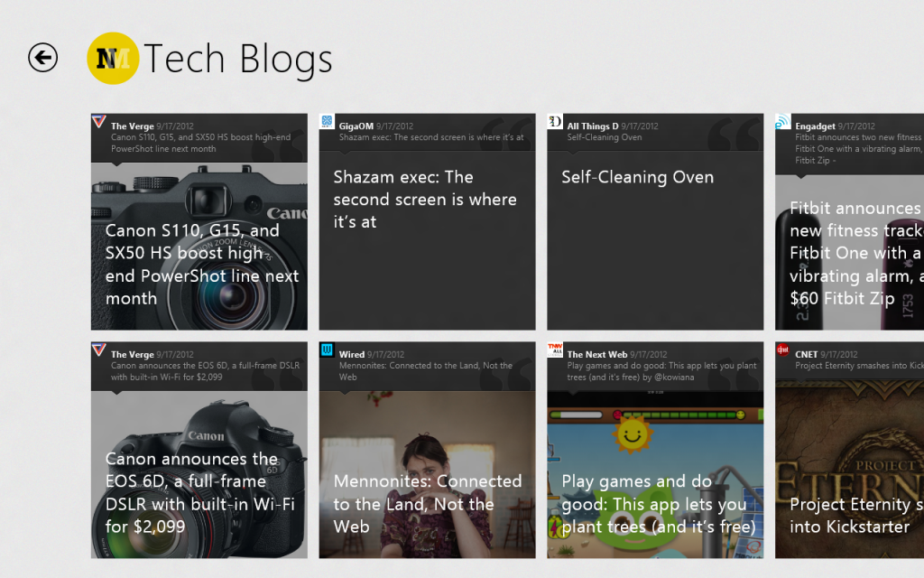Click The Verge favicon on EOS 6D tile
924x578 pixels.
(x=99, y=350)
